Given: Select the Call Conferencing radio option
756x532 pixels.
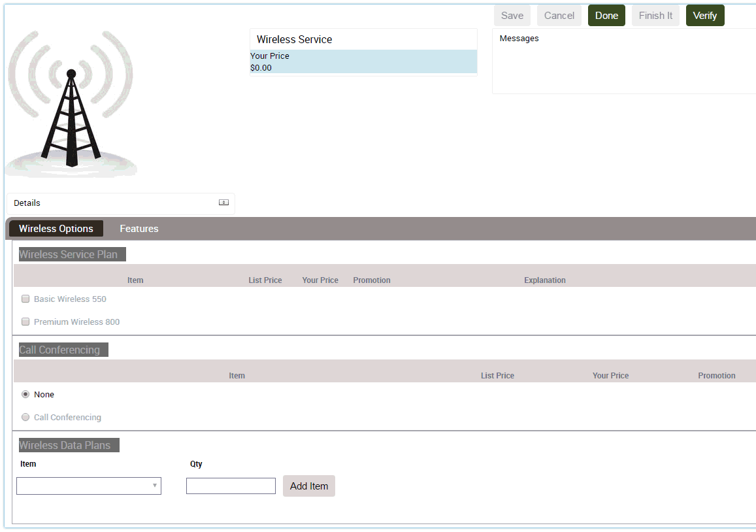Looking at the screenshot, I should [25, 417].
